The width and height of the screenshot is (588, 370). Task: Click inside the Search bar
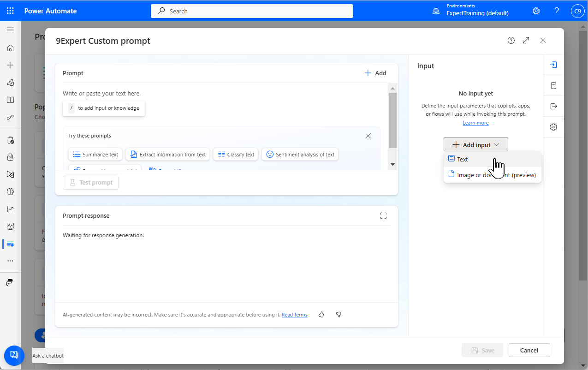252,11
